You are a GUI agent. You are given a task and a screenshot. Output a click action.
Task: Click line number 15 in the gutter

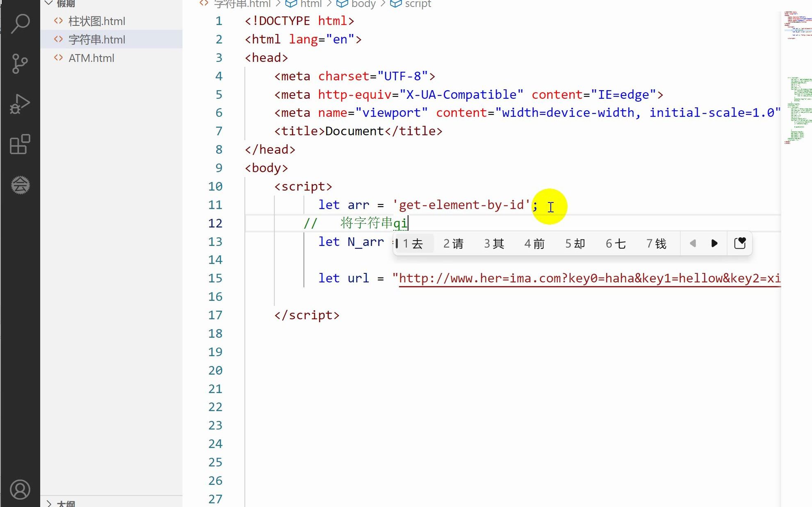click(215, 278)
